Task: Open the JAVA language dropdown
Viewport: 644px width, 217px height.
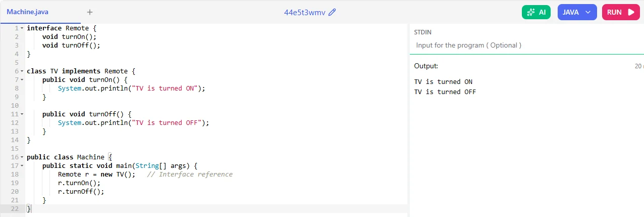Action: [x=577, y=12]
